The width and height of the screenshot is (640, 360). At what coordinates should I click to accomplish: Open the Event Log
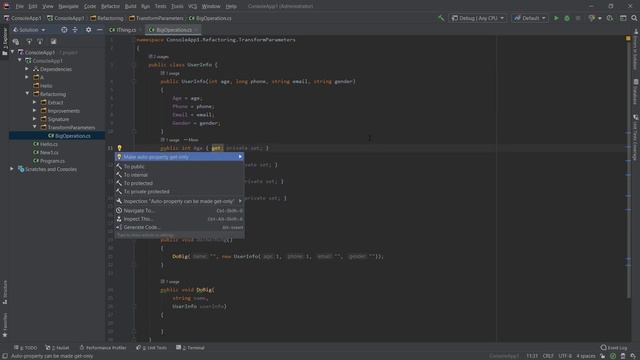614,348
